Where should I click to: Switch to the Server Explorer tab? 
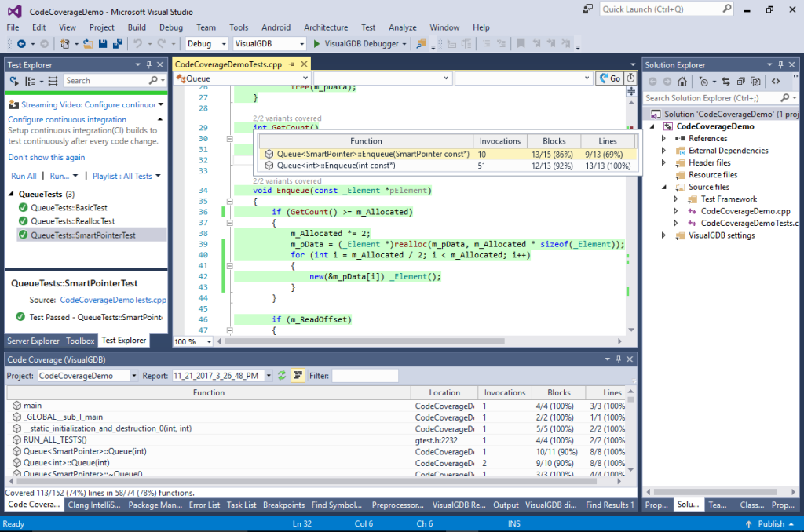pyautogui.click(x=33, y=341)
